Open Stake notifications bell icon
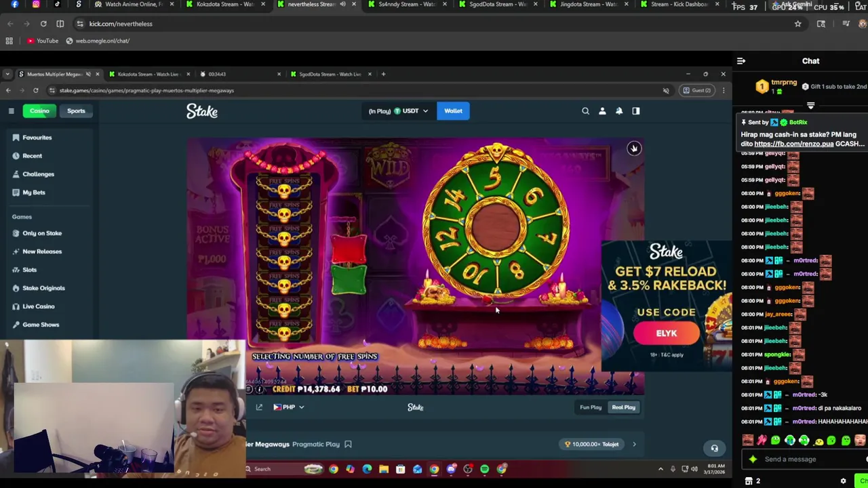The image size is (868, 488). click(619, 111)
